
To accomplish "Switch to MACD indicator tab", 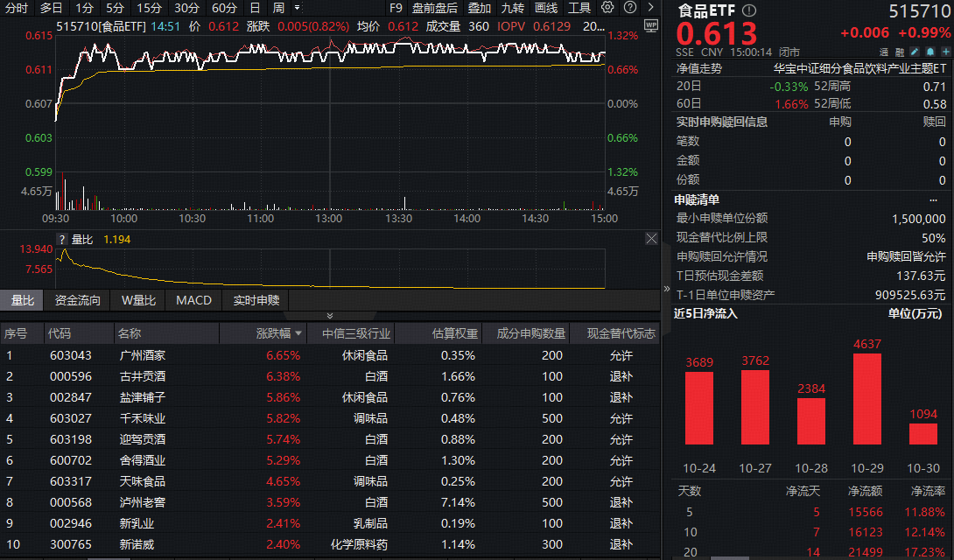I will click(x=193, y=300).
